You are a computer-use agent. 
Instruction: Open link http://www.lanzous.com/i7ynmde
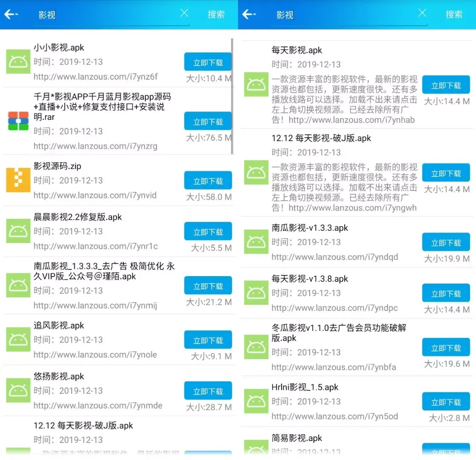(x=98, y=405)
